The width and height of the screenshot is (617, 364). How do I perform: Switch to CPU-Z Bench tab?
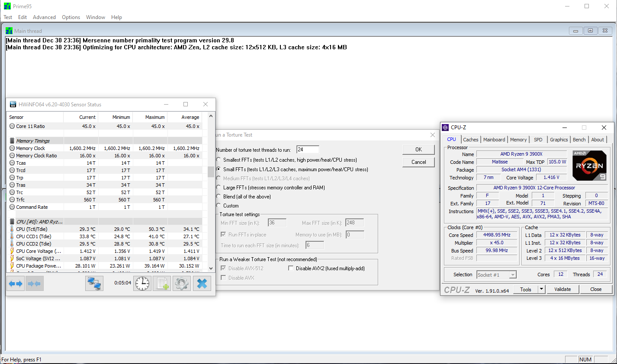coord(579,140)
